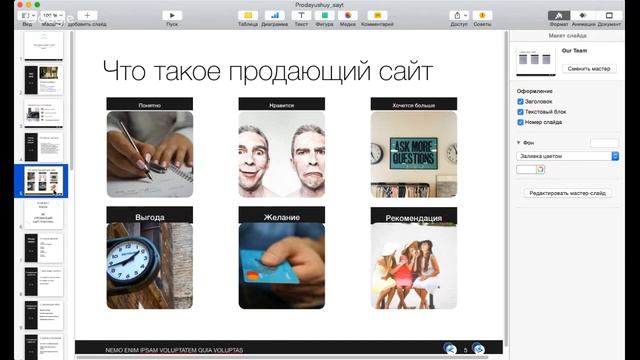Viewport: 640px width, 360px height.
Task: Insert a table with Таблица icon
Action: (x=248, y=16)
